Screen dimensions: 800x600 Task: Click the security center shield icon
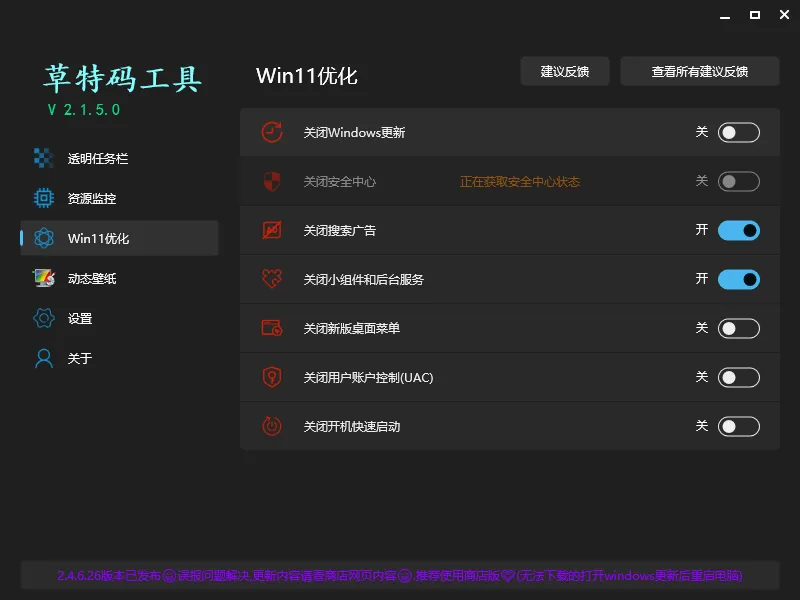coord(272,181)
